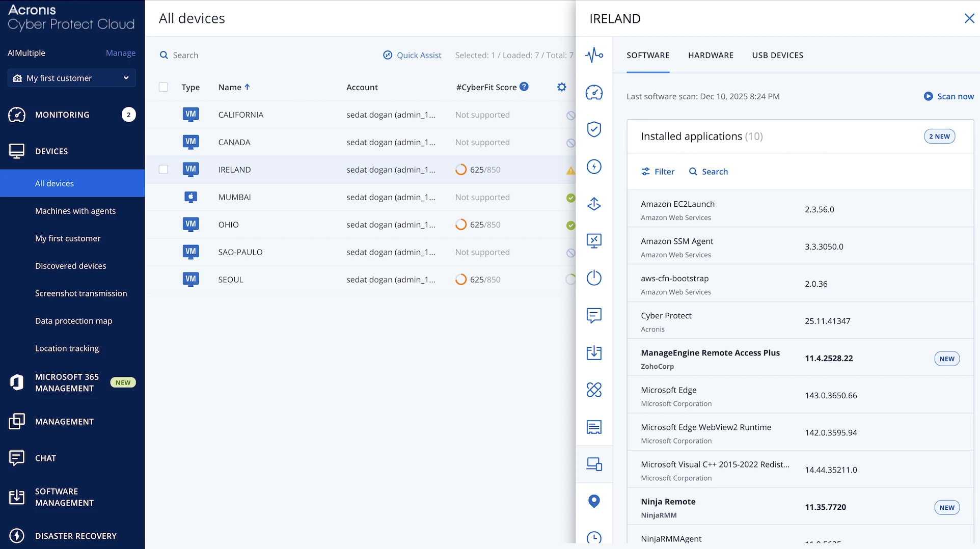Click the monitoring notification badge showing 2
This screenshot has width=980, height=549.
coord(128,115)
